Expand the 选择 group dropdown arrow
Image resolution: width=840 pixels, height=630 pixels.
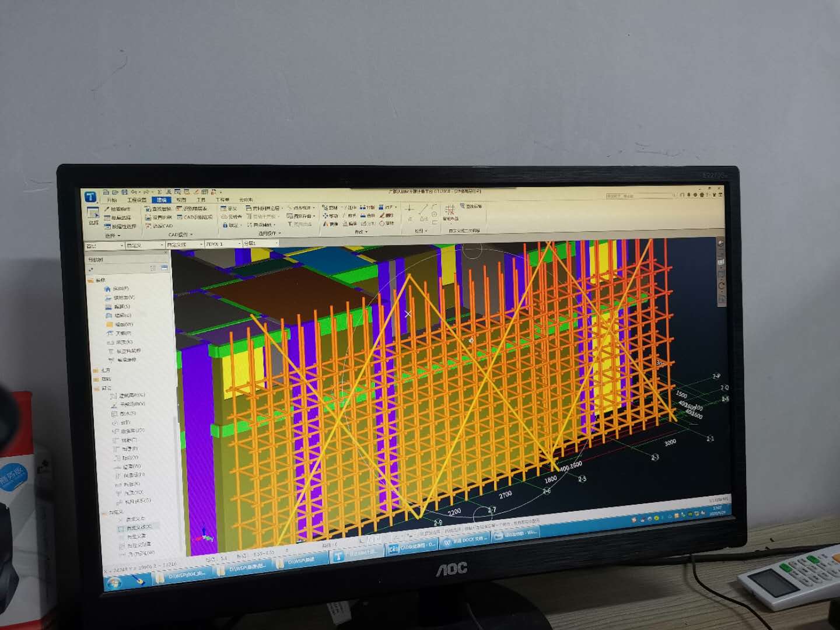[x=118, y=236]
